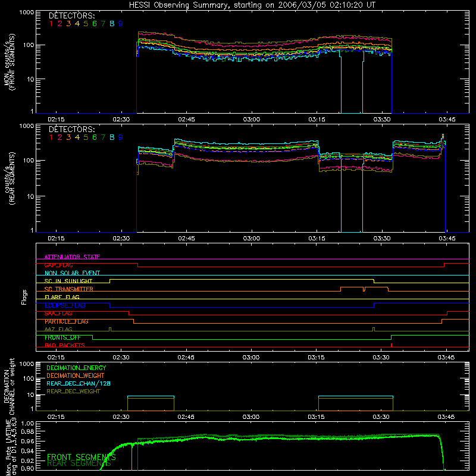The height and width of the screenshot is (476, 476).
Task: Click 02:15 time tick under front segments plot
Action: pyautogui.click(x=56, y=120)
